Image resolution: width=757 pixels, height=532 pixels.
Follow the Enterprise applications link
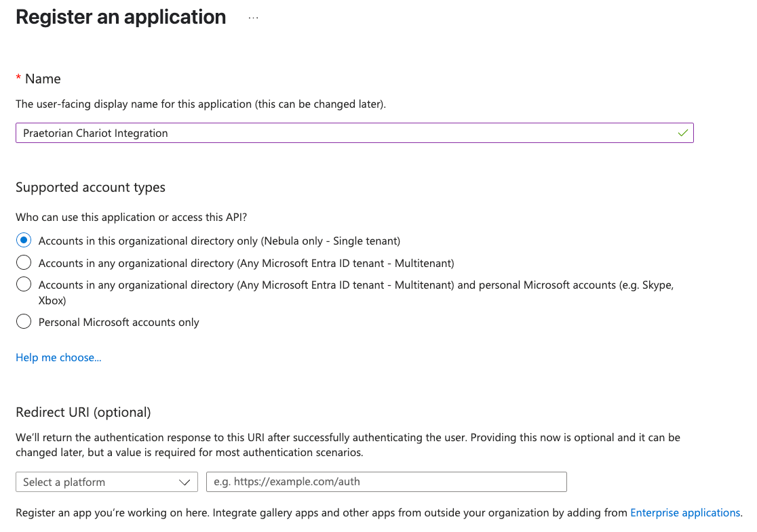tap(685, 513)
